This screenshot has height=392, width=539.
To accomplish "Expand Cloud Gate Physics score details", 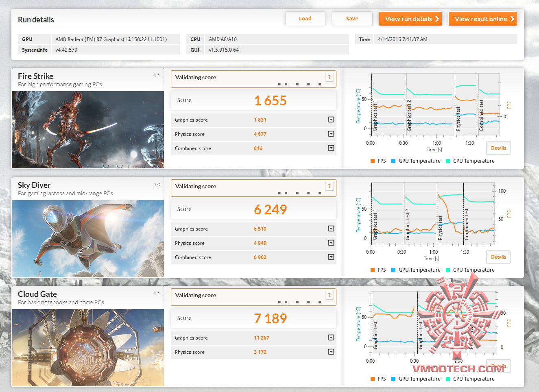I will coord(331,352).
